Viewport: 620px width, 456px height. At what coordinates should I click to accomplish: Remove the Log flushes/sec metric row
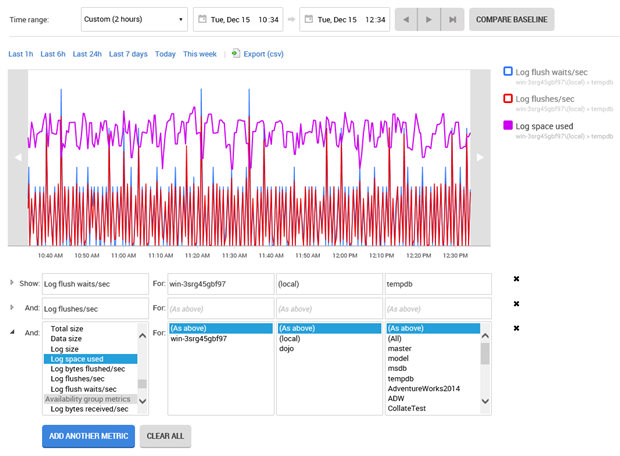pos(516,304)
